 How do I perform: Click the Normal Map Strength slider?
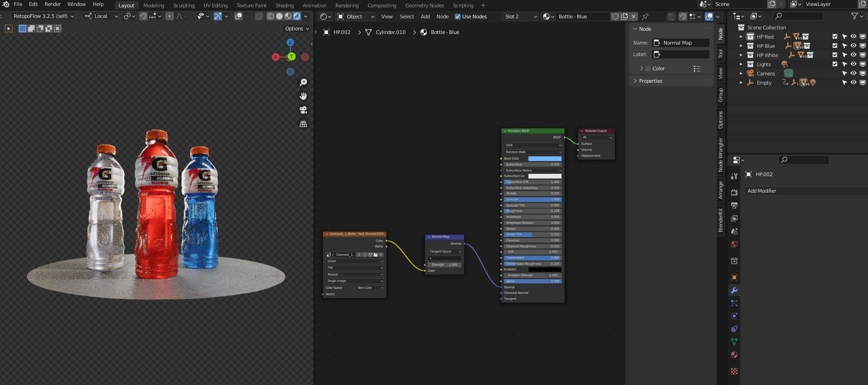(x=444, y=265)
